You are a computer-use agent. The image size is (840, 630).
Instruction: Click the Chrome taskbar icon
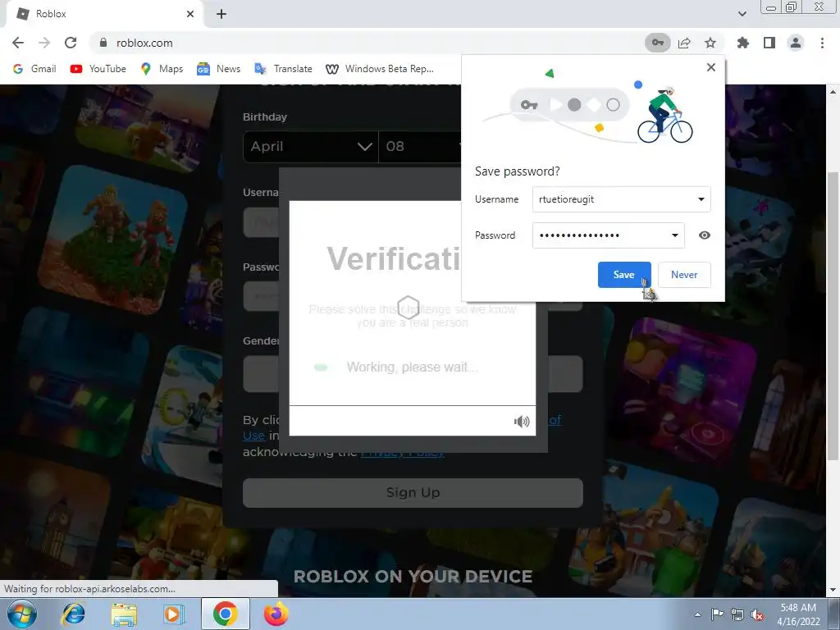point(226,614)
